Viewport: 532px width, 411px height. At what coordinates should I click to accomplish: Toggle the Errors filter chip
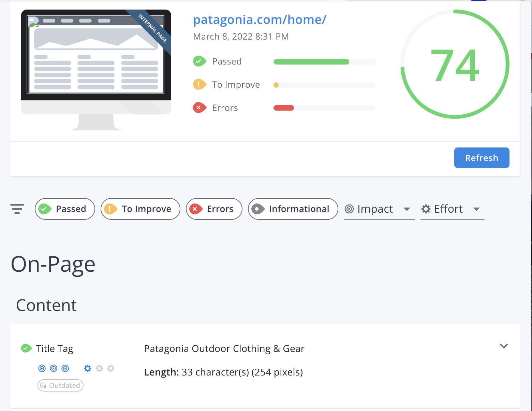click(214, 209)
